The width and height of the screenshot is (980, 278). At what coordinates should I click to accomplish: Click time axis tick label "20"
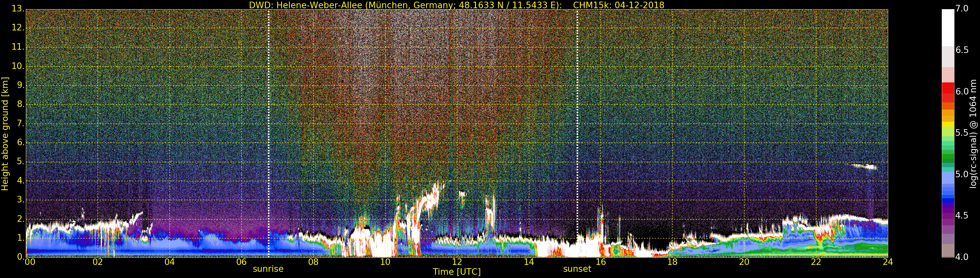744,262
